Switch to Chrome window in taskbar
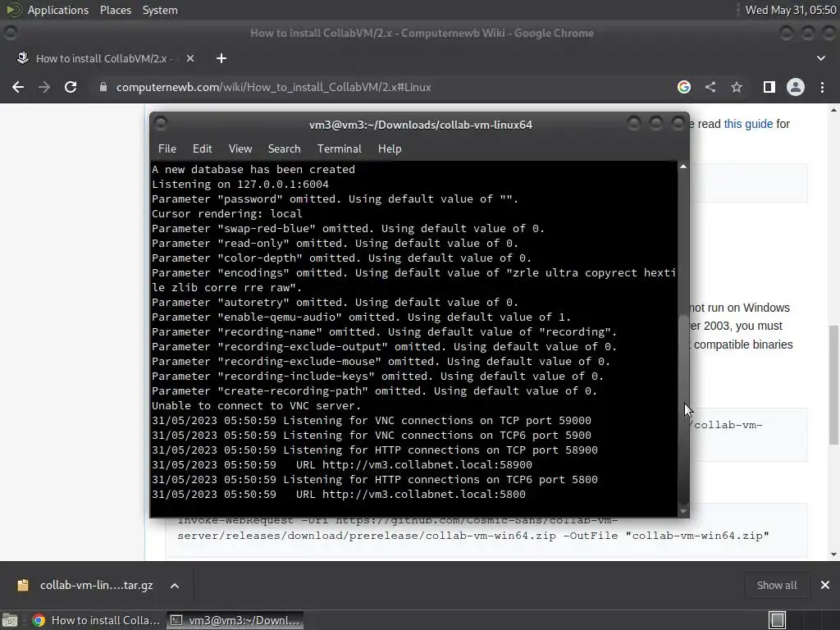 pyautogui.click(x=97, y=620)
